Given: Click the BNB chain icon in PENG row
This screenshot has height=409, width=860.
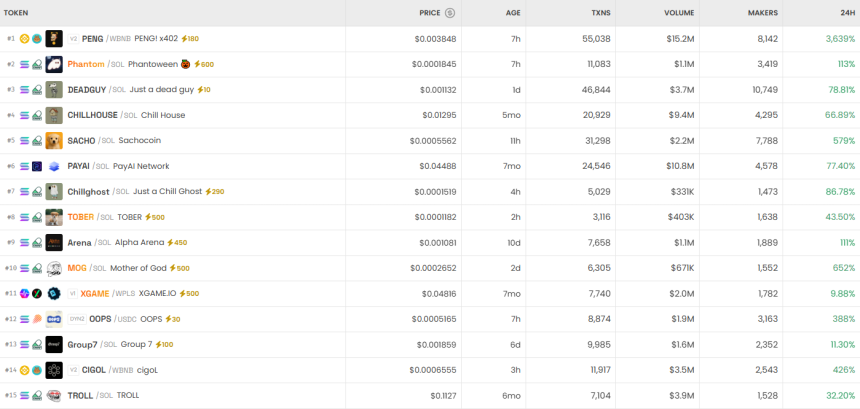Looking at the screenshot, I should pyautogui.click(x=25, y=38).
